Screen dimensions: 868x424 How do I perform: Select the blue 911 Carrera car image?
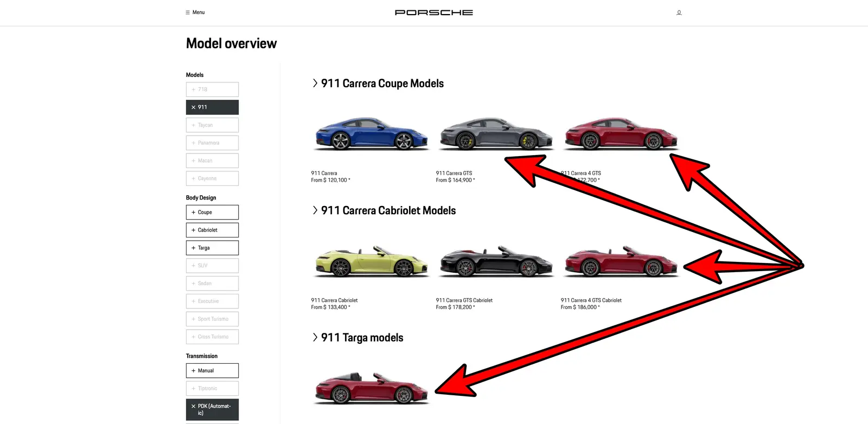coord(371,134)
